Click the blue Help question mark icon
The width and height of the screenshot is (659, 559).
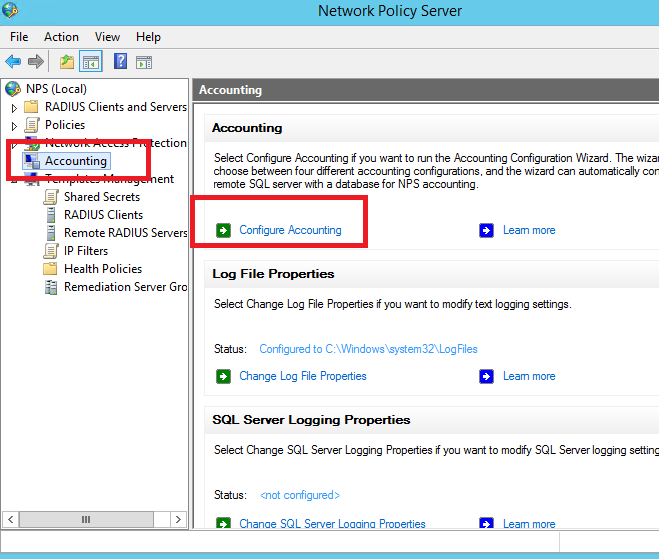120,61
